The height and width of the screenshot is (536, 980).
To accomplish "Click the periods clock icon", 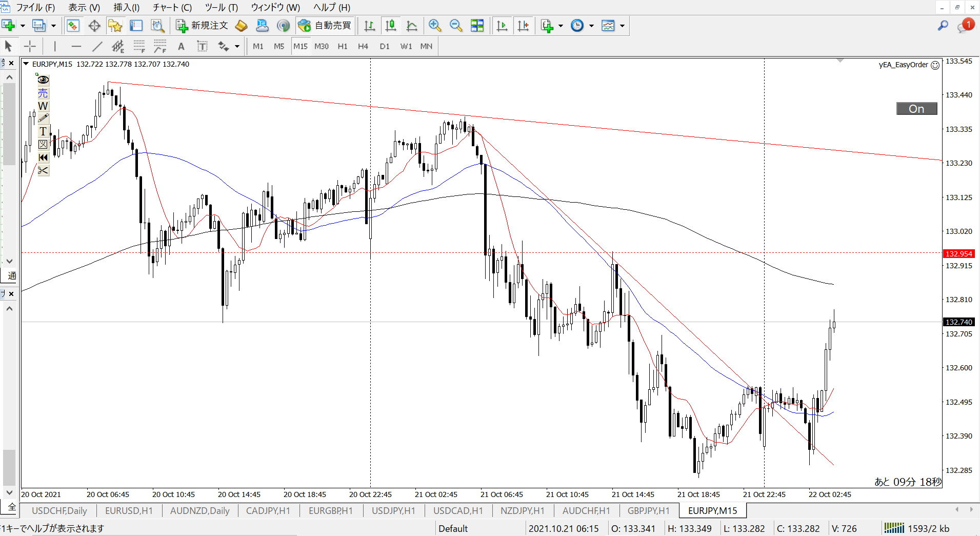I will (577, 25).
